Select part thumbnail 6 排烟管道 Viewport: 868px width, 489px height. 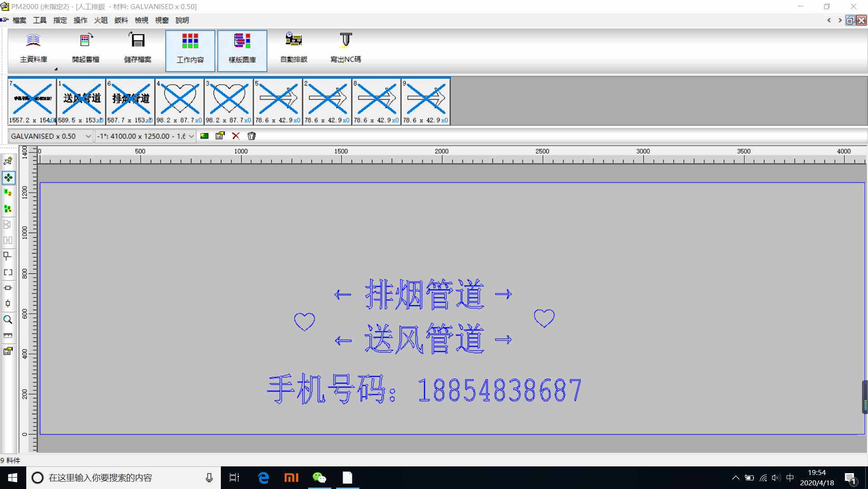tap(130, 101)
